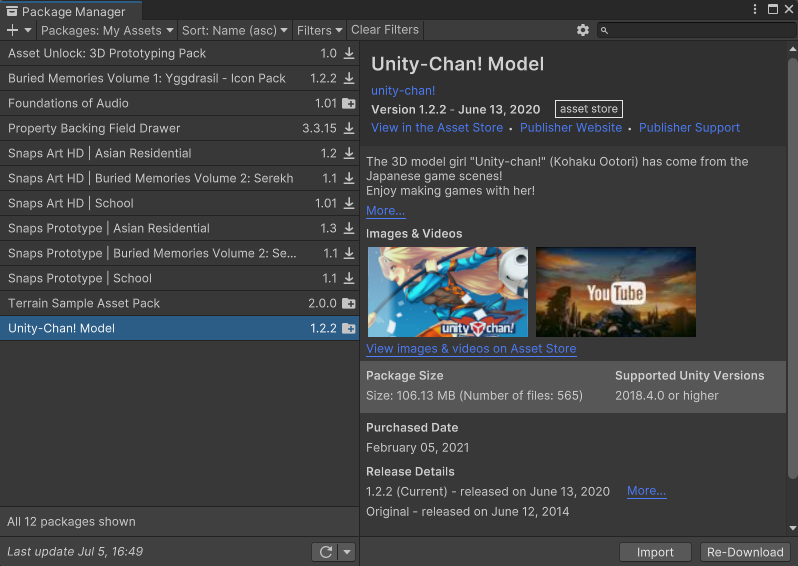Select Foundations of Audio package
The image size is (798, 566).
(179, 103)
